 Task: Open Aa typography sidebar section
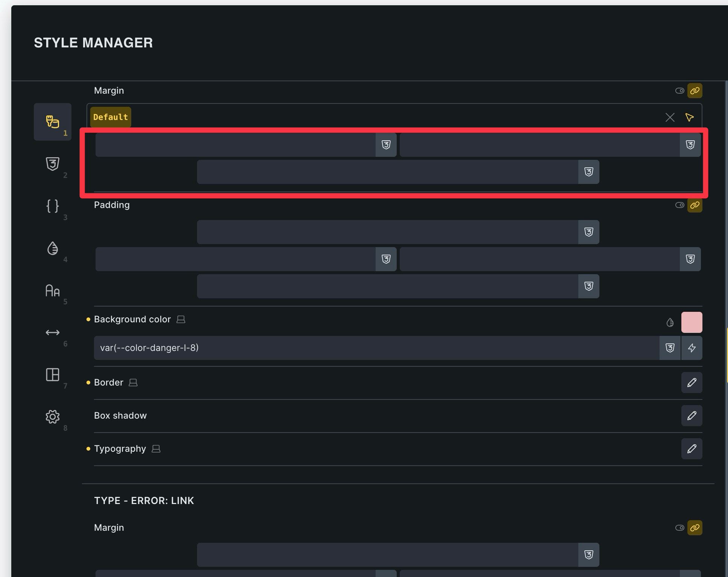tap(53, 290)
